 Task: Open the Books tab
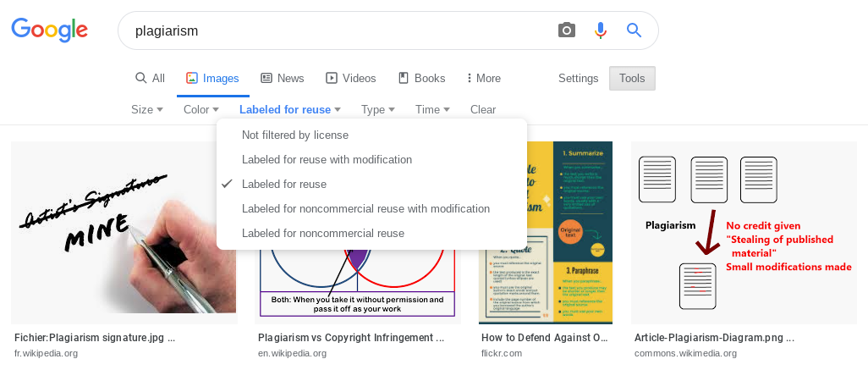(421, 78)
